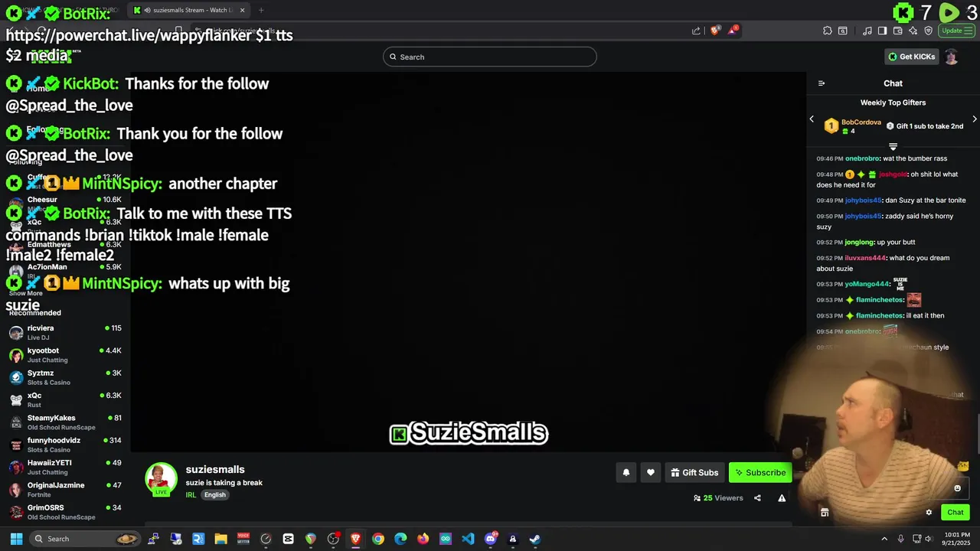This screenshot has width=980, height=551.
Task: Collapse the chat panel icon
Action: (x=822, y=83)
